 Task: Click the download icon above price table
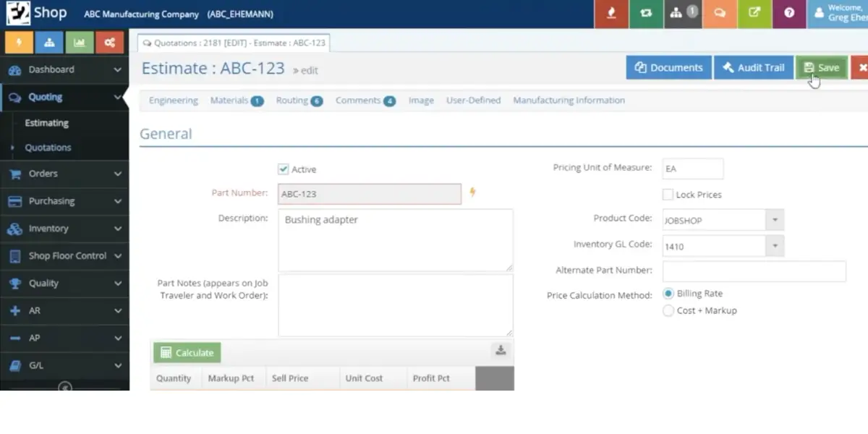point(500,351)
